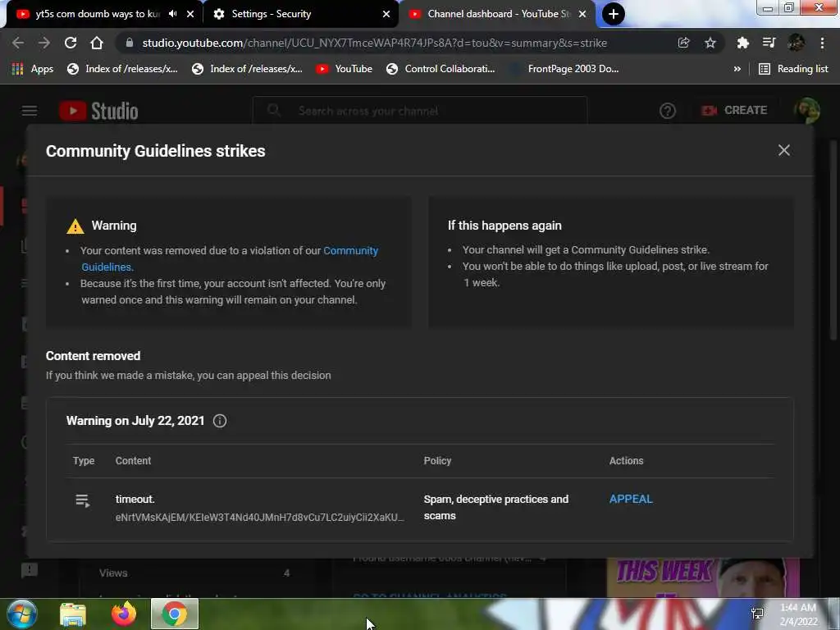The image size is (840, 630).
Task: Reload the current page
Action: (71, 43)
